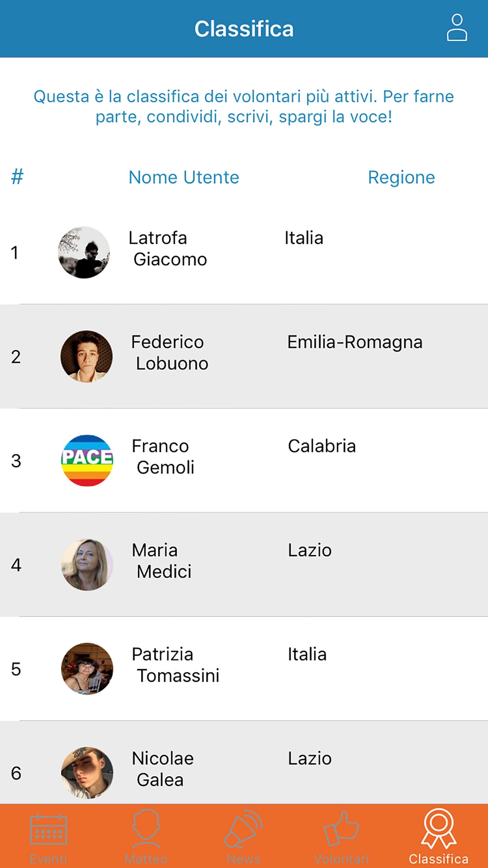The width and height of the screenshot is (488, 868).
Task: Tap the PACE rainbow flag avatar
Action: pos(87,460)
